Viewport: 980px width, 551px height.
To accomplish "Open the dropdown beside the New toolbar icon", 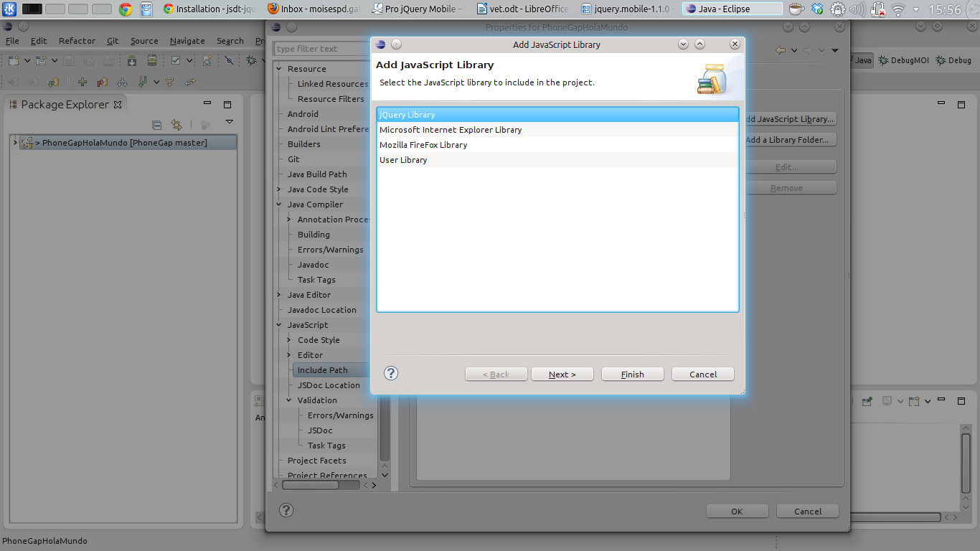I will point(27,60).
